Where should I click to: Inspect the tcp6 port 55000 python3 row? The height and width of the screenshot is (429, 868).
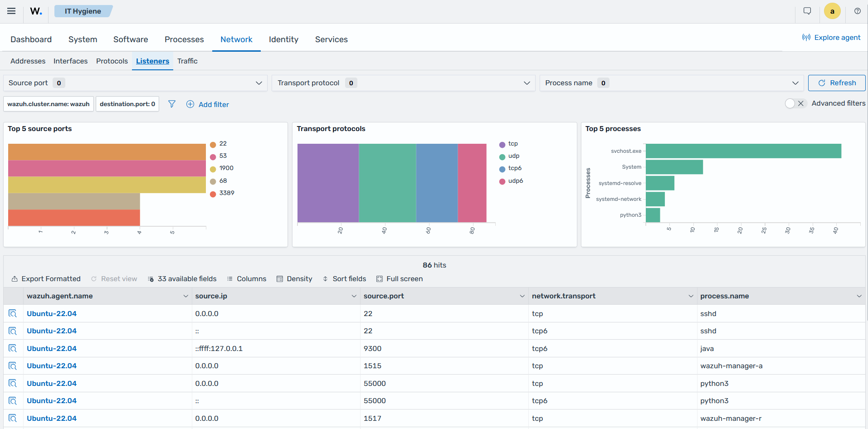coord(13,400)
